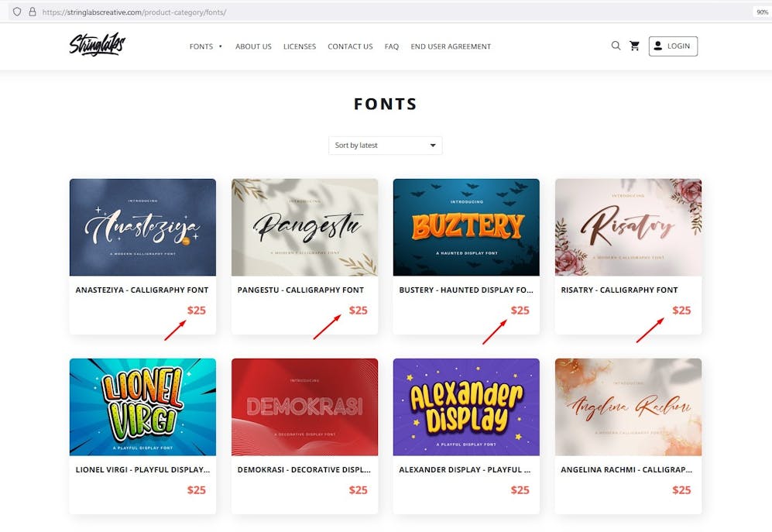
Task: Go to About Us page
Action: 253,46
